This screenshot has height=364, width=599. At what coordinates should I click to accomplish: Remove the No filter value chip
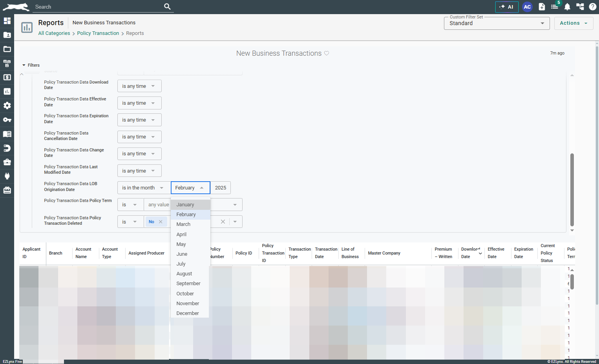[x=161, y=222]
